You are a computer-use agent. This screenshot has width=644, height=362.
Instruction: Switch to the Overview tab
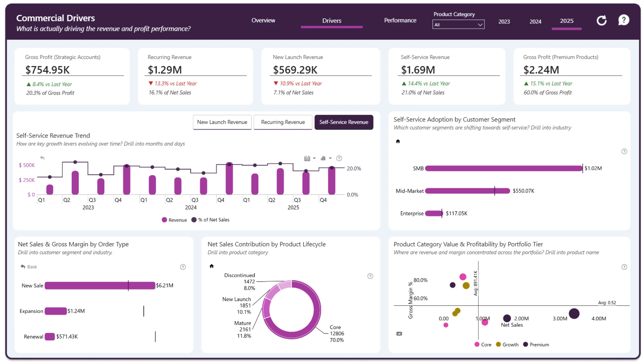pyautogui.click(x=263, y=20)
